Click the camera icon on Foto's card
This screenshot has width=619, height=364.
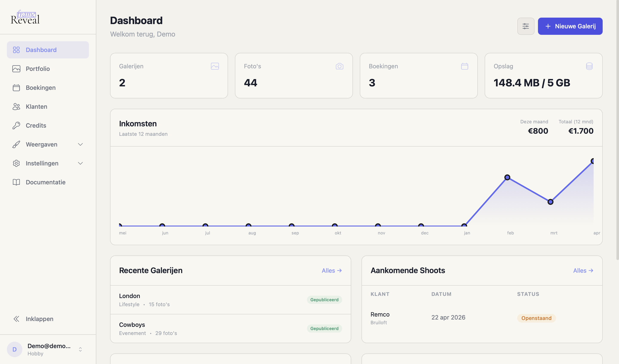click(339, 66)
